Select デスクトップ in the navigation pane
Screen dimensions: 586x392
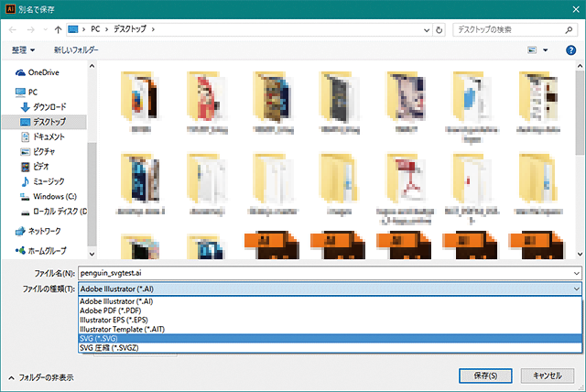tap(44, 122)
